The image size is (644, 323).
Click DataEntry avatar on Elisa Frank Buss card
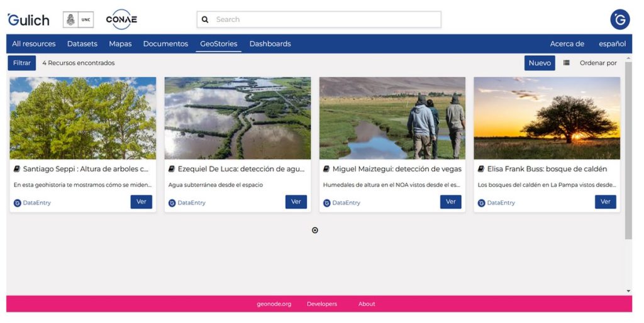tap(481, 203)
